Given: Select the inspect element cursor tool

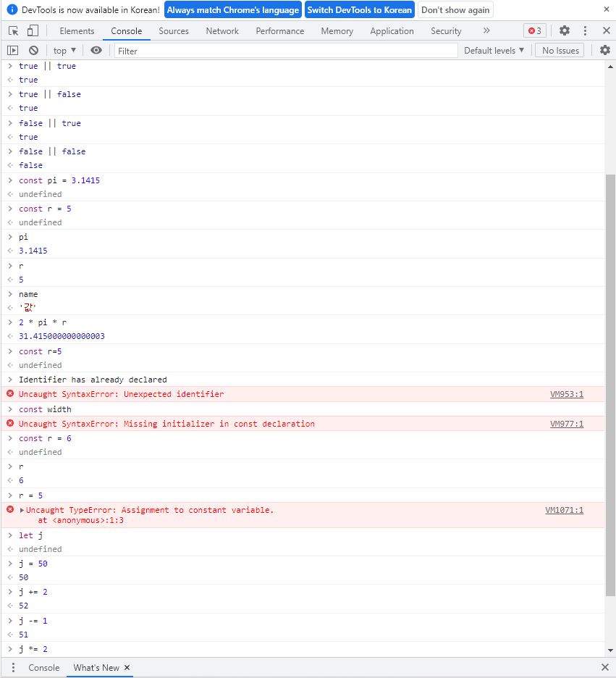Looking at the screenshot, I should click(x=12, y=30).
